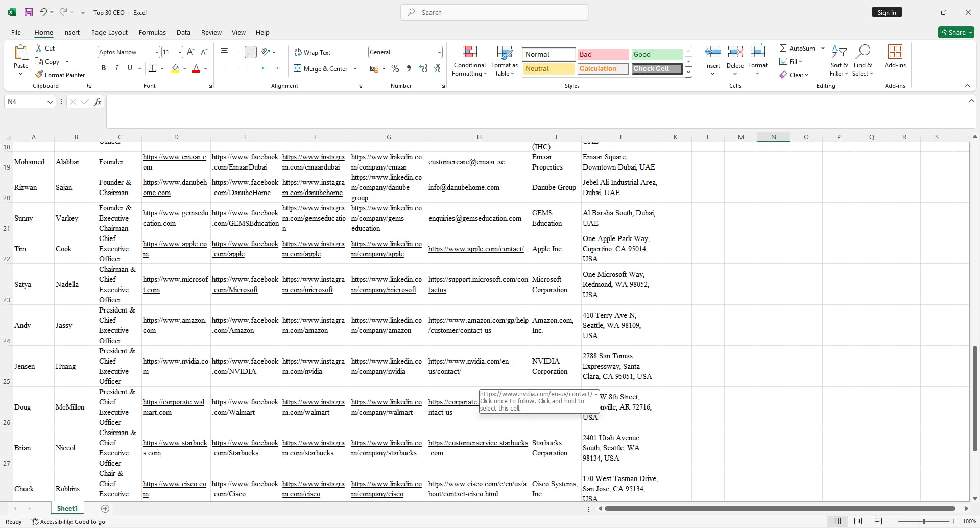This screenshot has height=528, width=980.
Task: Follow the emaar.com website link
Action: tap(175, 162)
